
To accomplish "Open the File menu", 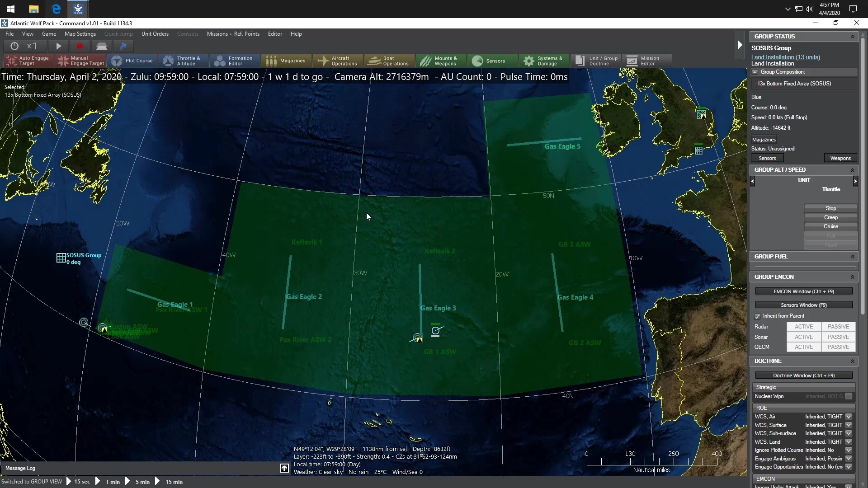I will click(x=9, y=34).
